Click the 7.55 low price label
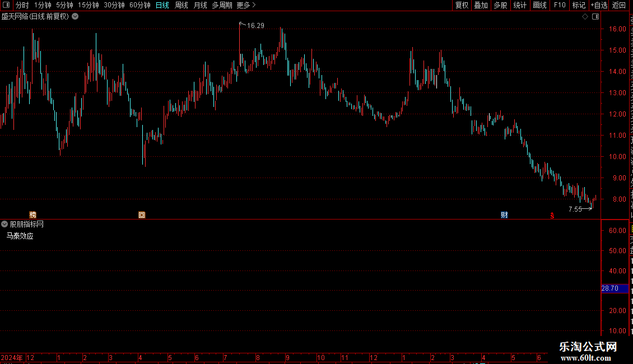 tap(575, 209)
